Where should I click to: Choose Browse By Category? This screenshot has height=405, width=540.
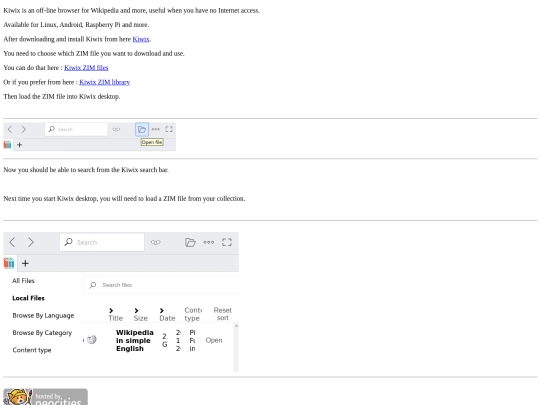click(42, 333)
